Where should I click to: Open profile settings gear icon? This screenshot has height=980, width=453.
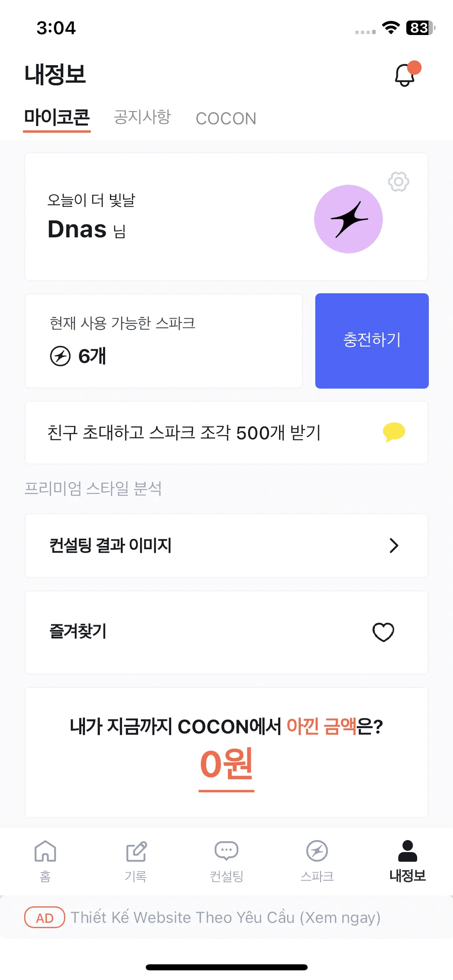pos(398,182)
